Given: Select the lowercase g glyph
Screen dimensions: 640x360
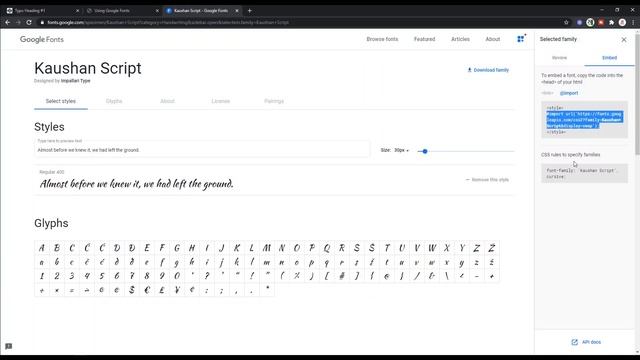Looking at the screenshot, I should 177,262.
